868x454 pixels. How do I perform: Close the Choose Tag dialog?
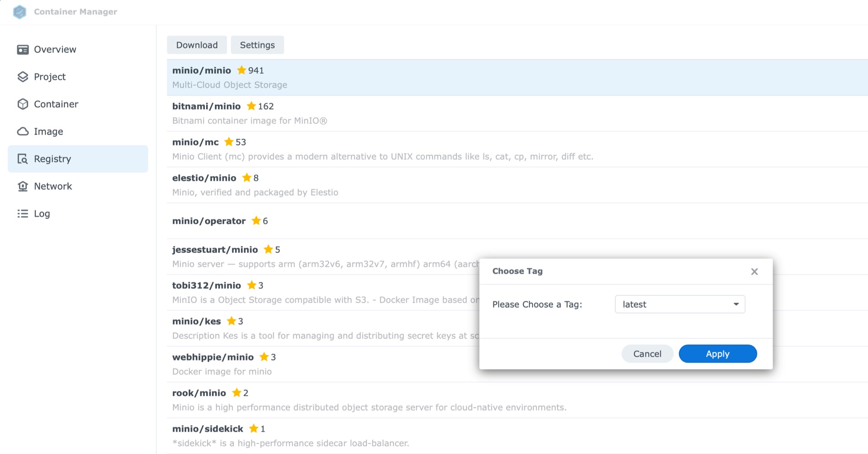755,271
